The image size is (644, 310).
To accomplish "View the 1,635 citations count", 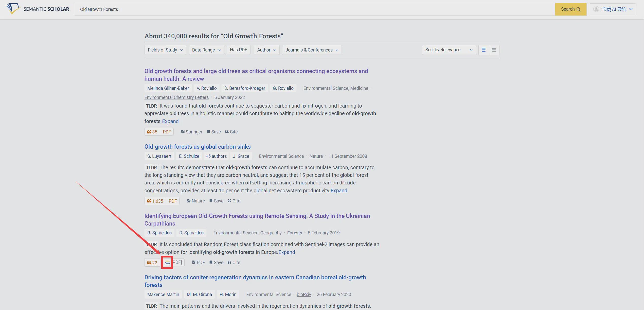I will [x=155, y=201].
